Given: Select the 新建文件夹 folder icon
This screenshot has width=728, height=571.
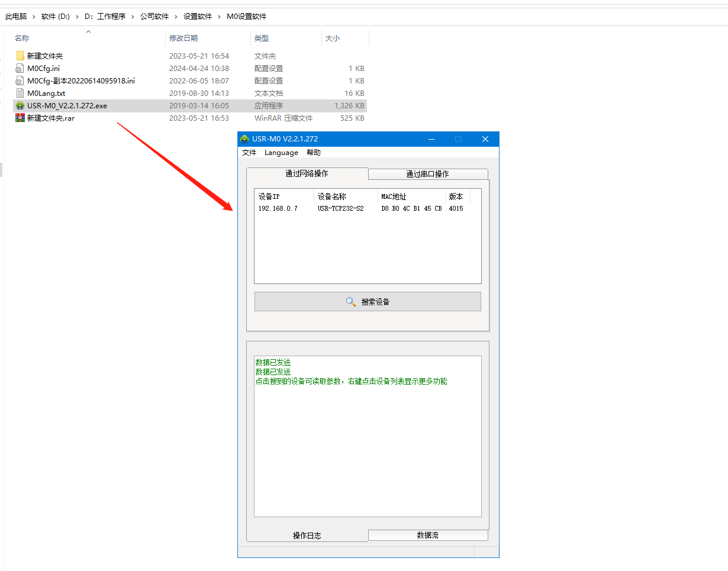Looking at the screenshot, I should pyautogui.click(x=20, y=56).
